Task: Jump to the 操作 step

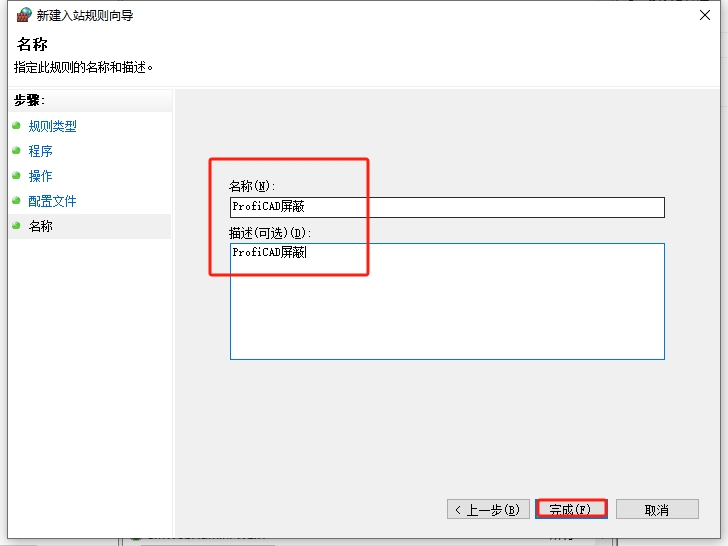Action: 40,176
